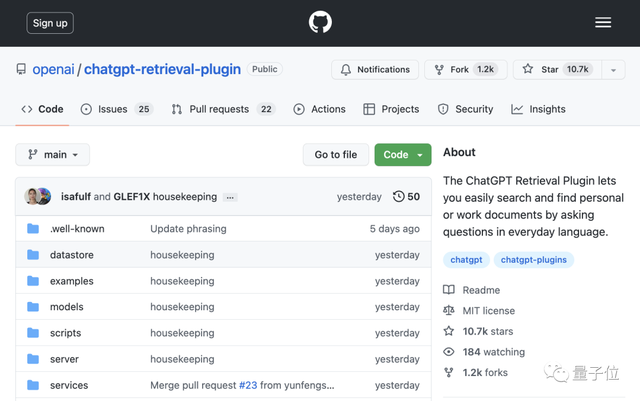This screenshot has height=401, width=640.
Task: Expand commit message ellipsis
Action: [230, 198]
